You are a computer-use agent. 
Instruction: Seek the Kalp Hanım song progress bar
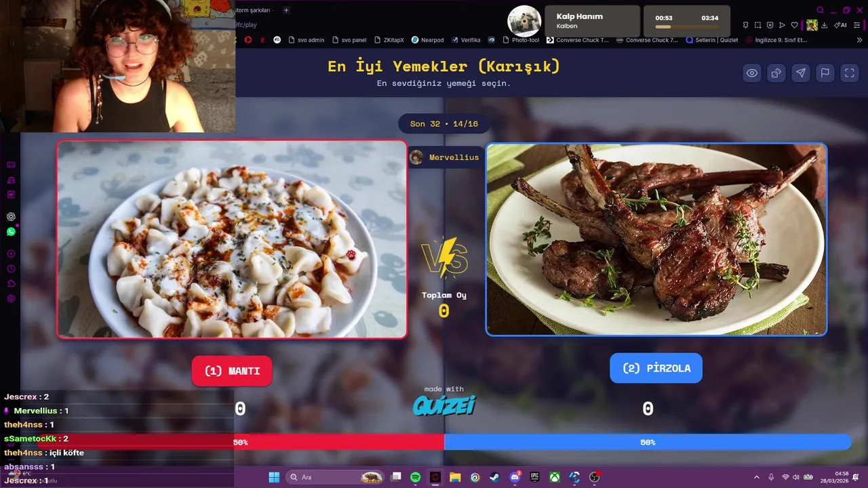tap(686, 27)
